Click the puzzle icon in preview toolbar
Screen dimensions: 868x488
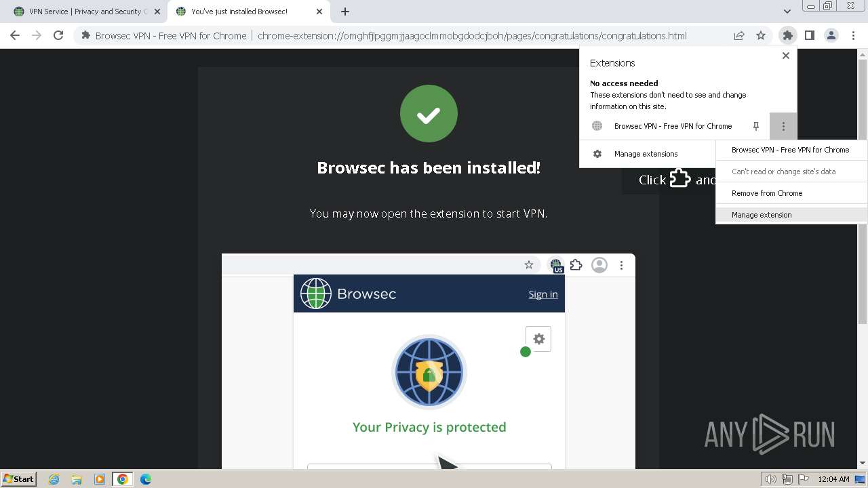(x=576, y=265)
